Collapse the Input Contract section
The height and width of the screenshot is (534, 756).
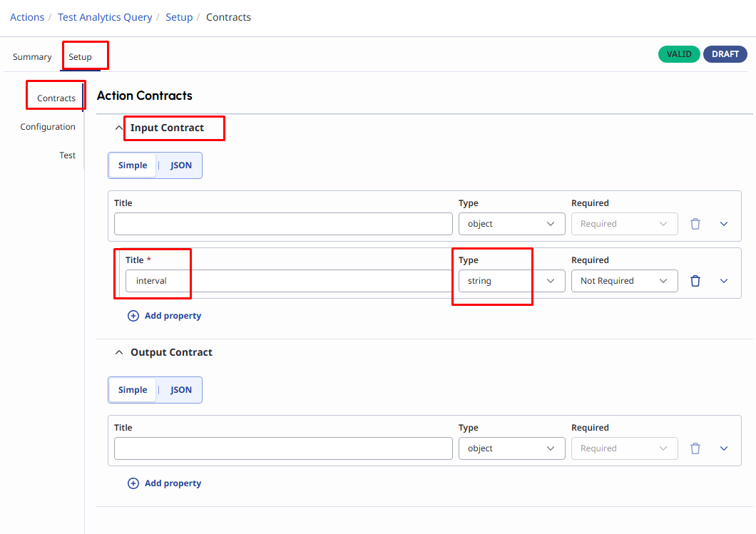119,128
